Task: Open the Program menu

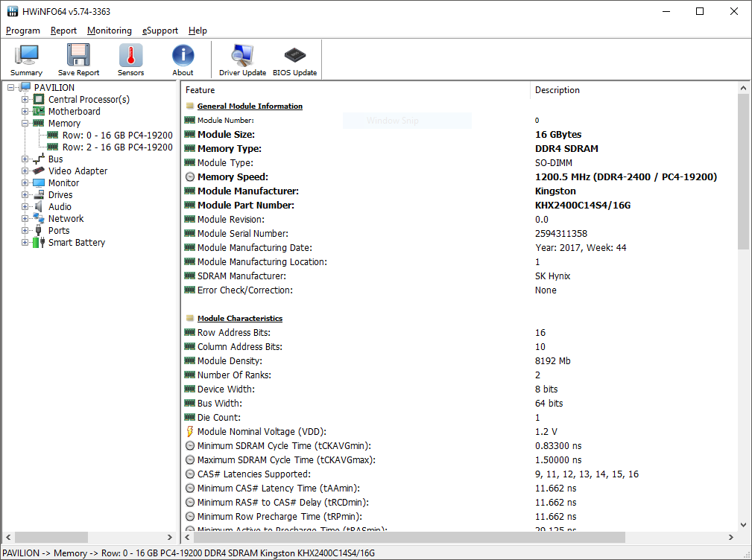Action: pyautogui.click(x=22, y=31)
